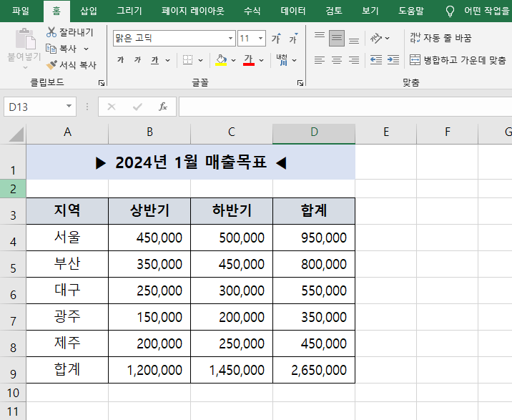Image resolution: width=512 pixels, height=420 pixels.
Task: Switch to the 데이터 (Data) tab
Action: [293, 11]
